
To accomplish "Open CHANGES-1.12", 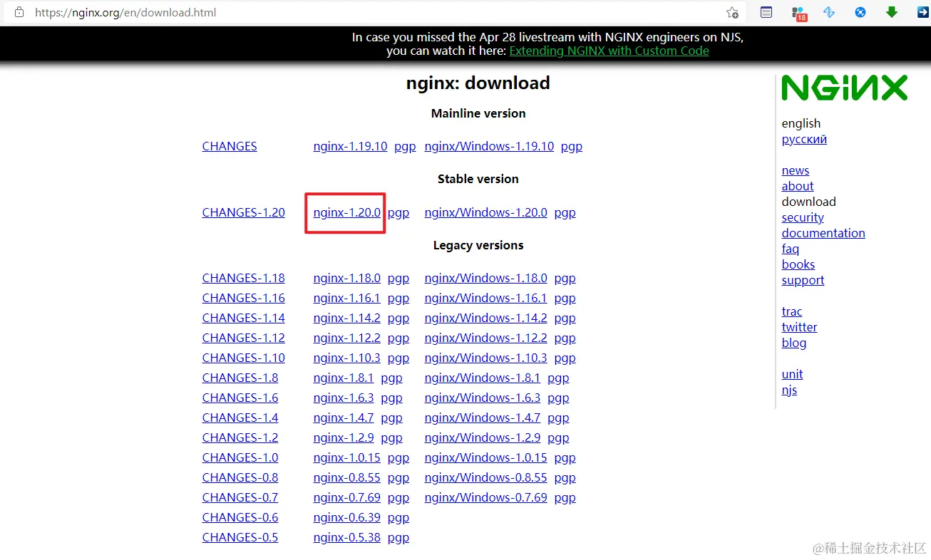I will coord(243,338).
